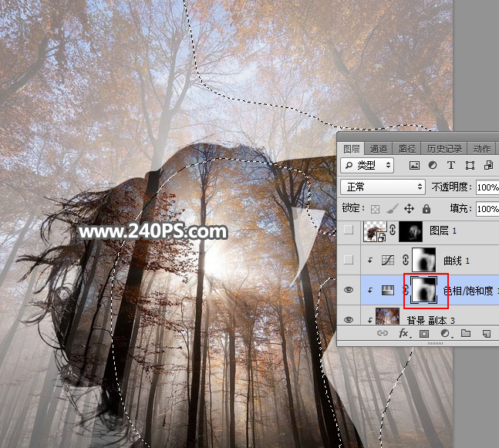Add a layer mask button

coord(424,333)
